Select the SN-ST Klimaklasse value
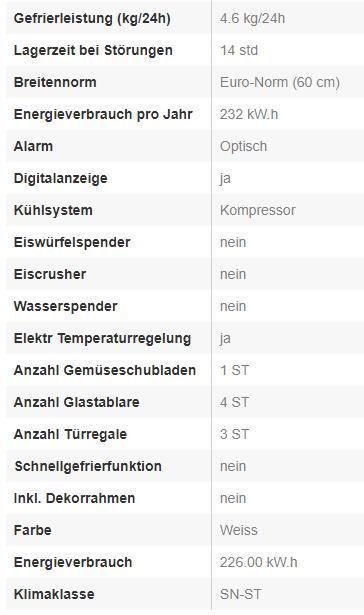The image size is (364, 615). (x=240, y=594)
